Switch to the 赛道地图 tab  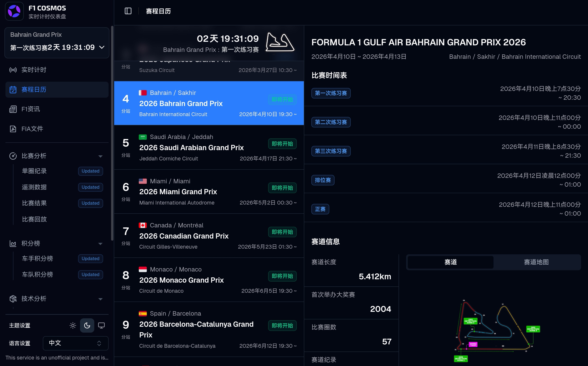536,262
